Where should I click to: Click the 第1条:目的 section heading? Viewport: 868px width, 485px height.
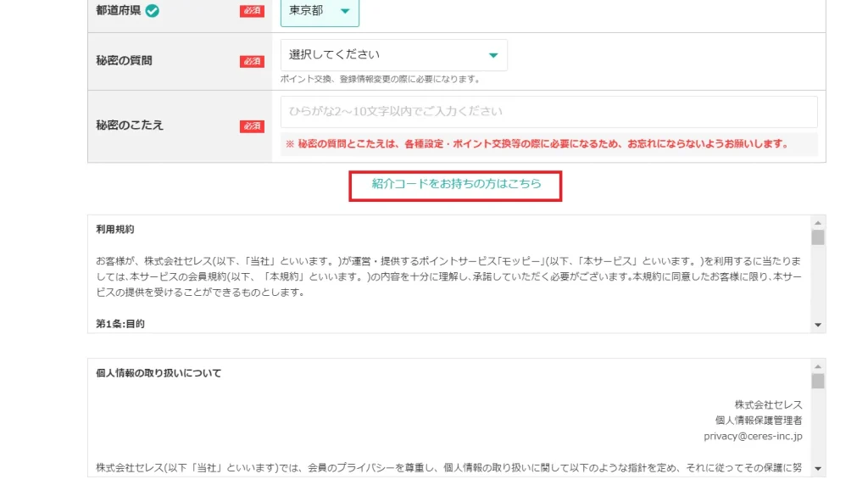click(120, 324)
